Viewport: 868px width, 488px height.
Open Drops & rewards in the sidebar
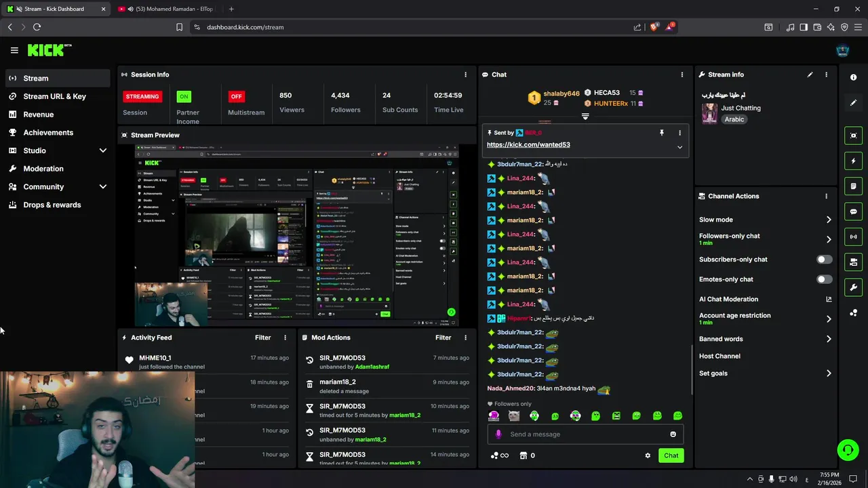[x=58, y=205]
